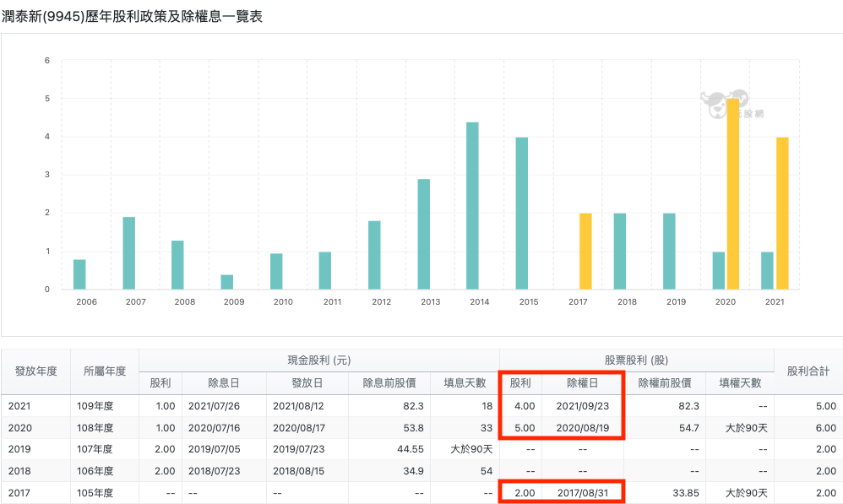Viewport: 843px width, 504px height.
Task: Click the 除權前股價 column header
Action: pos(665,383)
